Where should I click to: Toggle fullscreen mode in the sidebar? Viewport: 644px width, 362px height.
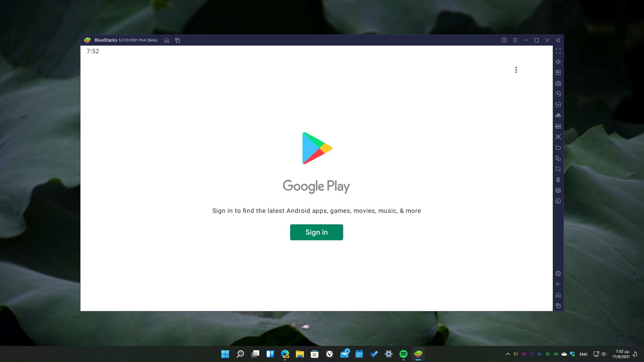pos(558,51)
